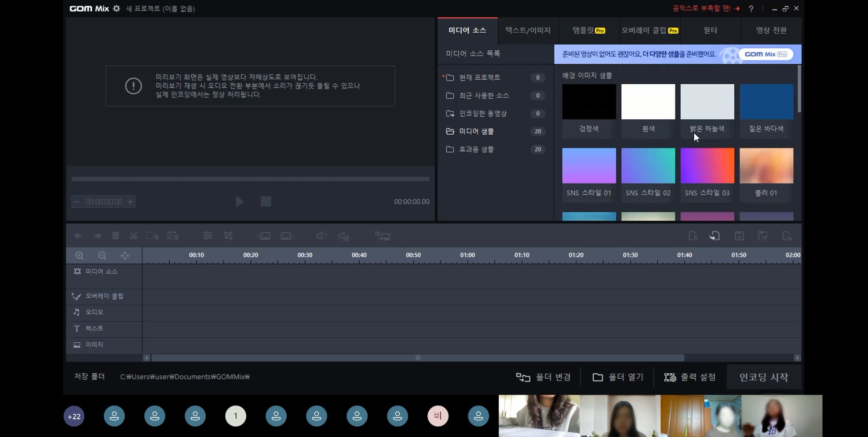Select the 오디오 track header
The height and width of the screenshot is (437, 868).
[104, 312]
